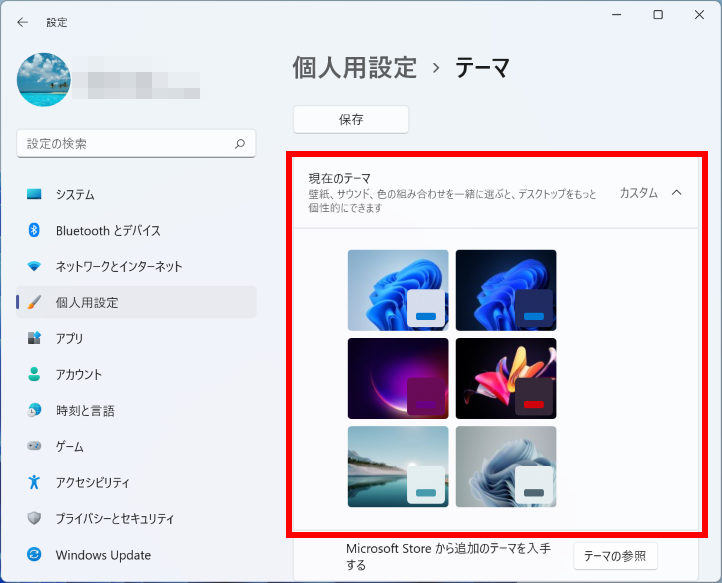Click the Bluetooth icon in sidebar
The width and height of the screenshot is (722, 583).
(x=34, y=230)
